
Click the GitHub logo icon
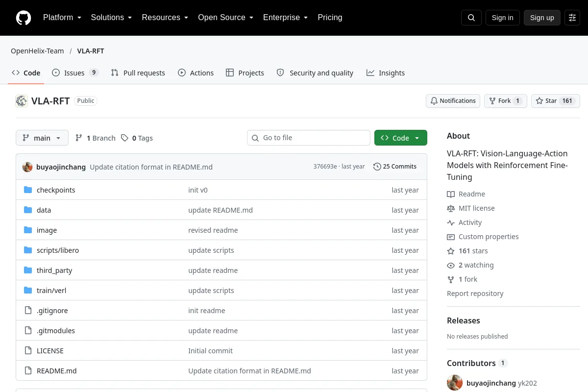pos(24,18)
